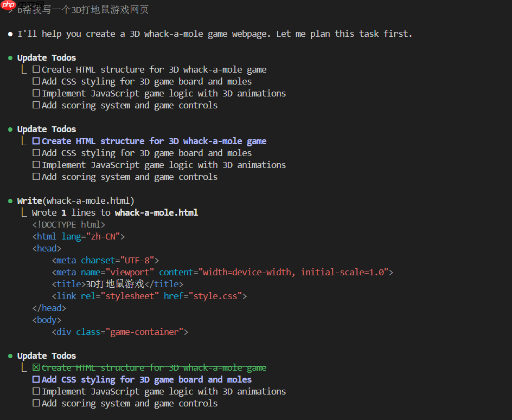Viewport: 512px width, 420px height.
Task: Click the "I'll help you create a 3D whack-a-mole" message
Action: (215, 34)
